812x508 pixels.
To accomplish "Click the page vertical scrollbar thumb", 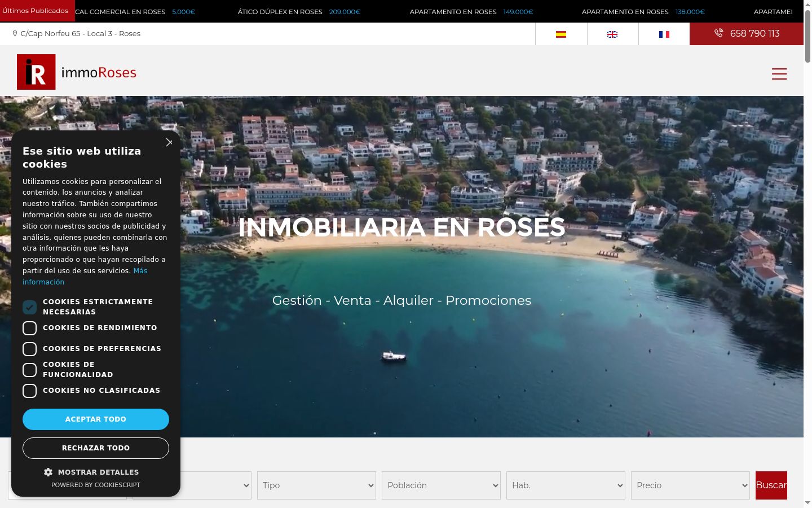I will click(807, 37).
